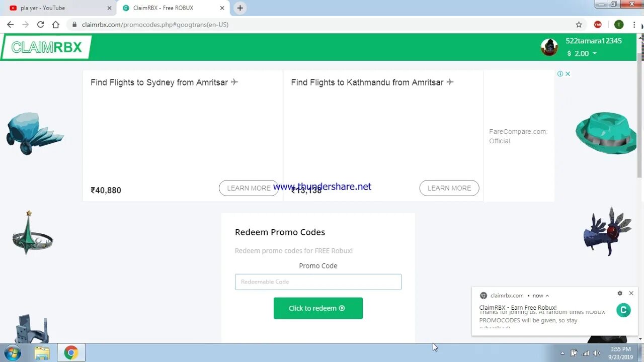
Task: Click the green C notification icon
Action: click(x=623, y=310)
